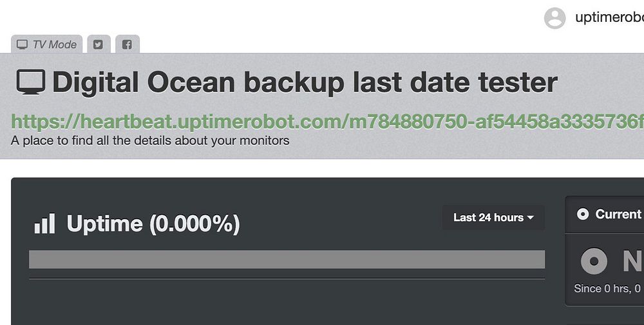Click the monitors details subtitle text
644x325 pixels.
[x=150, y=140]
